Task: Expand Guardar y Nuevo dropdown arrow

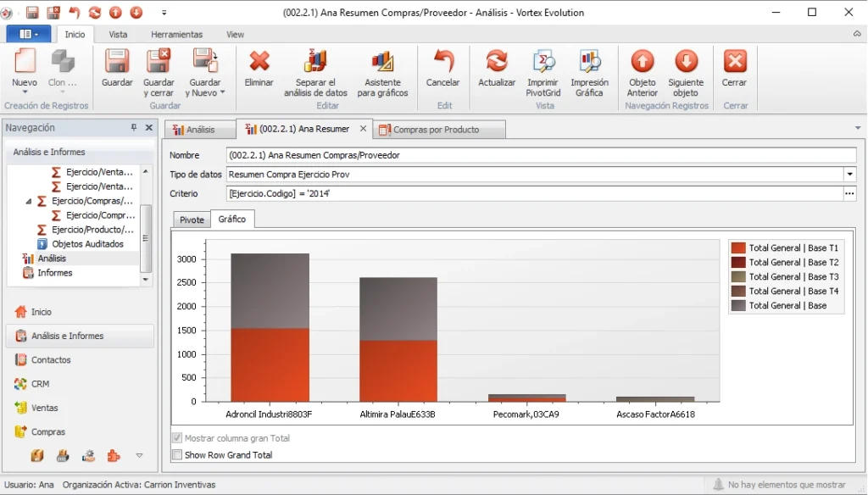Action: 223,92
